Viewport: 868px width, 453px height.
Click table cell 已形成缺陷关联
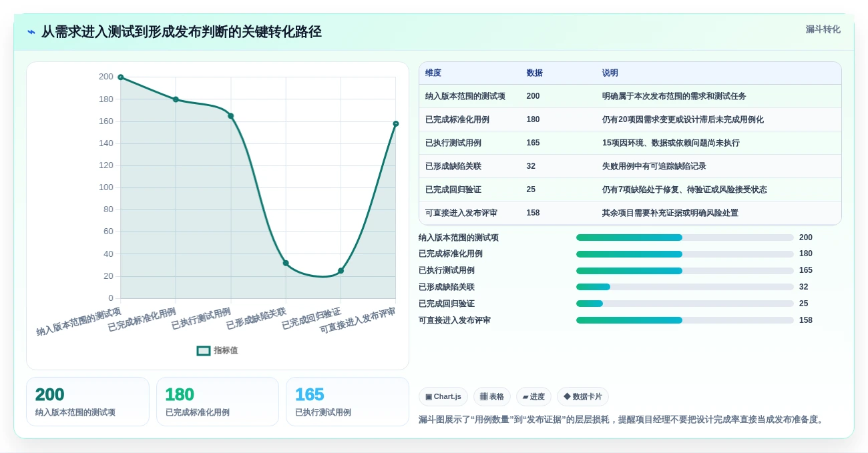coord(453,166)
